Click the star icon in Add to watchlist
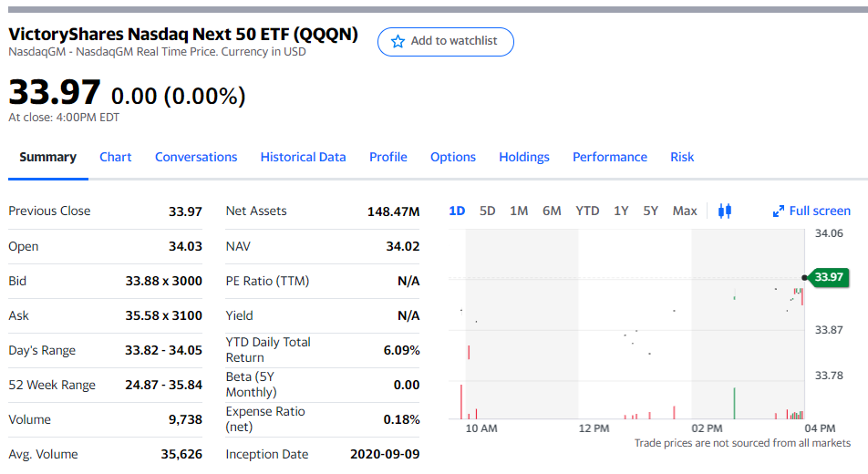The image size is (868, 474). pos(398,42)
